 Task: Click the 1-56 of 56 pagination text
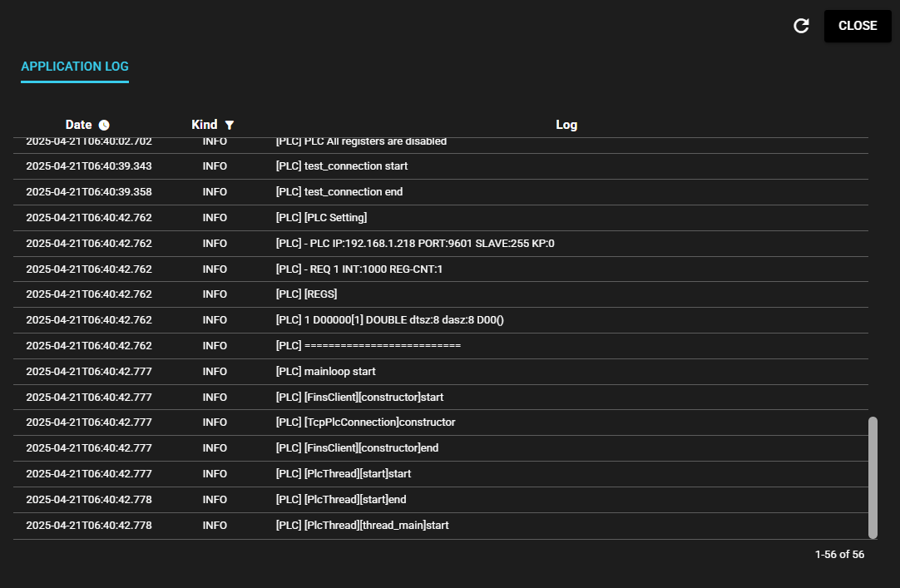[x=839, y=555]
